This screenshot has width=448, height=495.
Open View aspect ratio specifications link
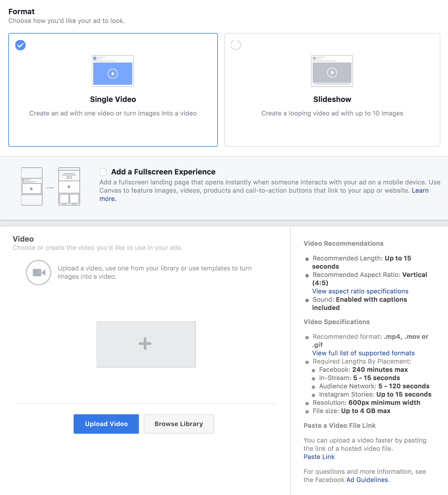pos(360,291)
